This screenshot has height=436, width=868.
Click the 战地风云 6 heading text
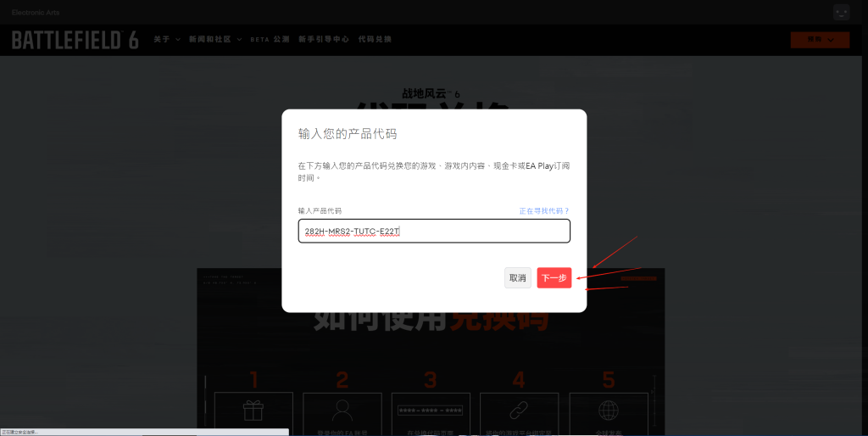point(431,93)
